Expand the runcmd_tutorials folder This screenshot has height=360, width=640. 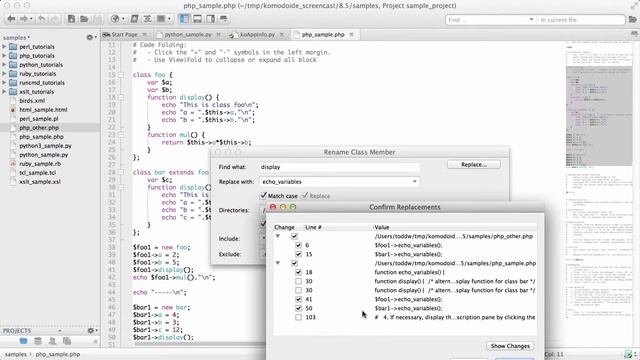4,82
